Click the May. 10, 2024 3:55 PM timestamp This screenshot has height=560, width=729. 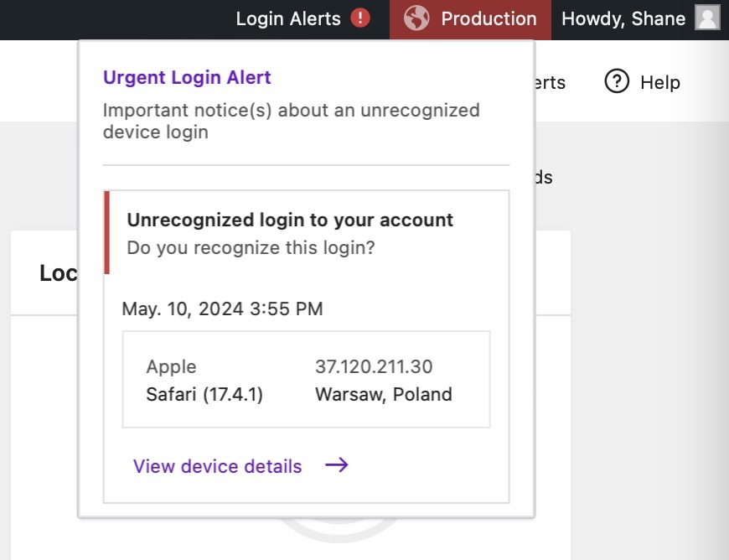[x=222, y=309]
